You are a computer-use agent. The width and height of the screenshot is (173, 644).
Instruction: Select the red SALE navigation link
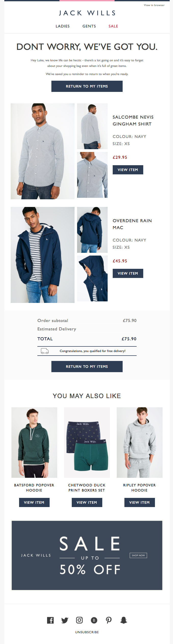point(113,26)
